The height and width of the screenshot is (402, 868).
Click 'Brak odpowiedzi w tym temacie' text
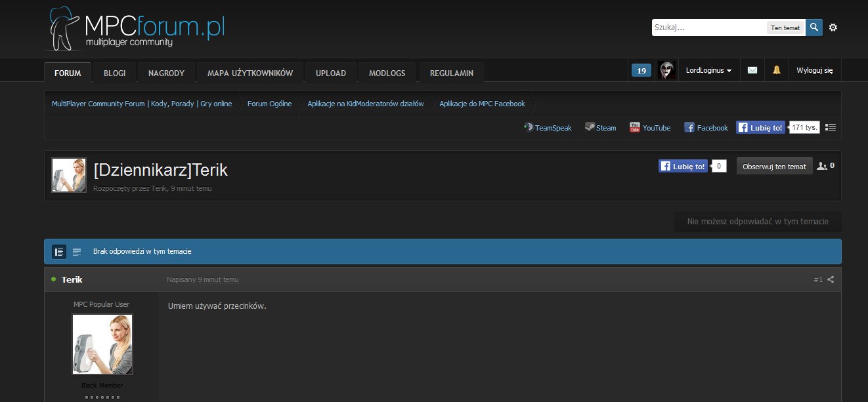pos(142,252)
